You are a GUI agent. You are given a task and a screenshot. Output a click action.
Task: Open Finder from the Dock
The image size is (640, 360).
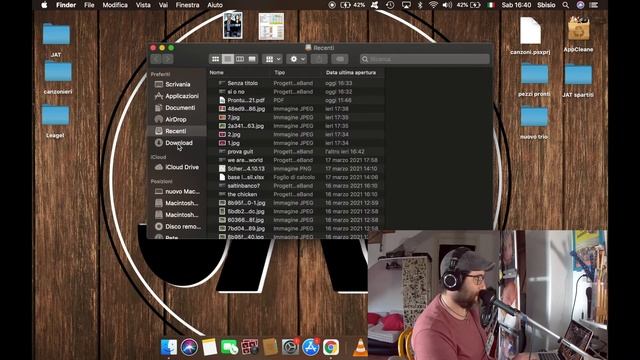pyautogui.click(x=169, y=347)
